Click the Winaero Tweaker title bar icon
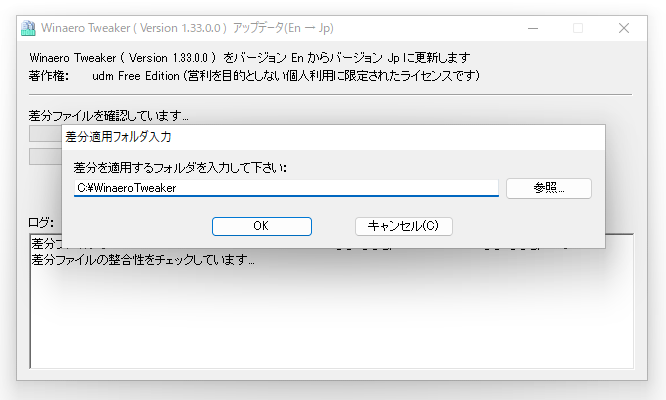 28,28
